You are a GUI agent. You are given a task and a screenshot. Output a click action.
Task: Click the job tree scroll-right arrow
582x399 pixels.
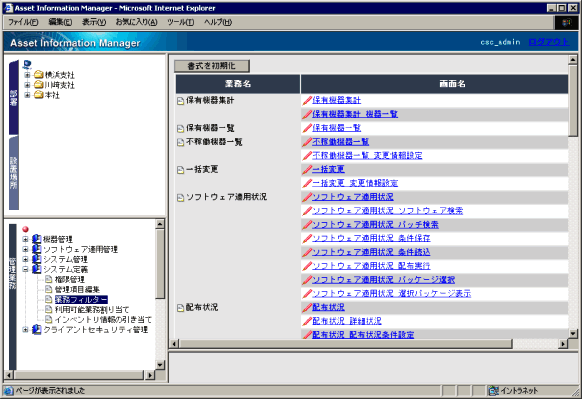tap(150, 375)
